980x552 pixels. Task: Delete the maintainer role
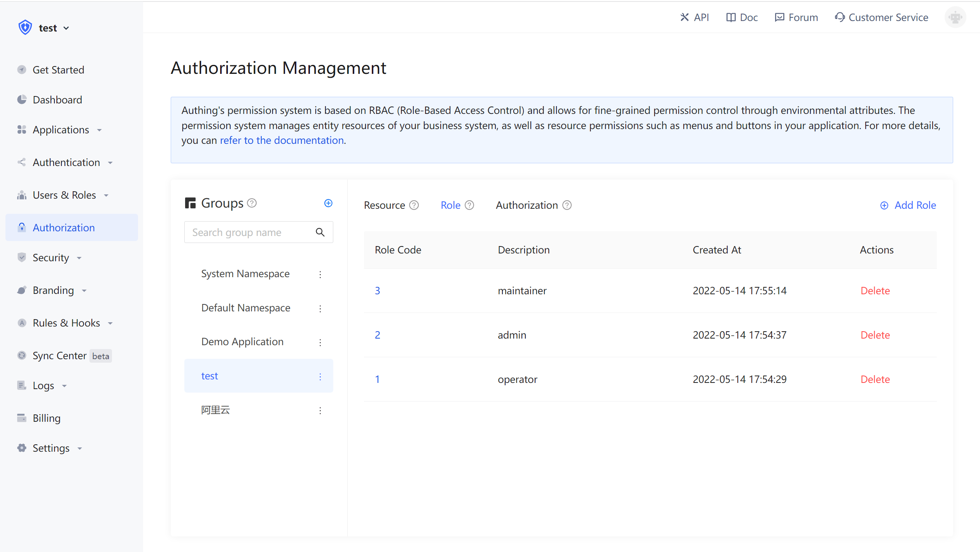point(875,290)
